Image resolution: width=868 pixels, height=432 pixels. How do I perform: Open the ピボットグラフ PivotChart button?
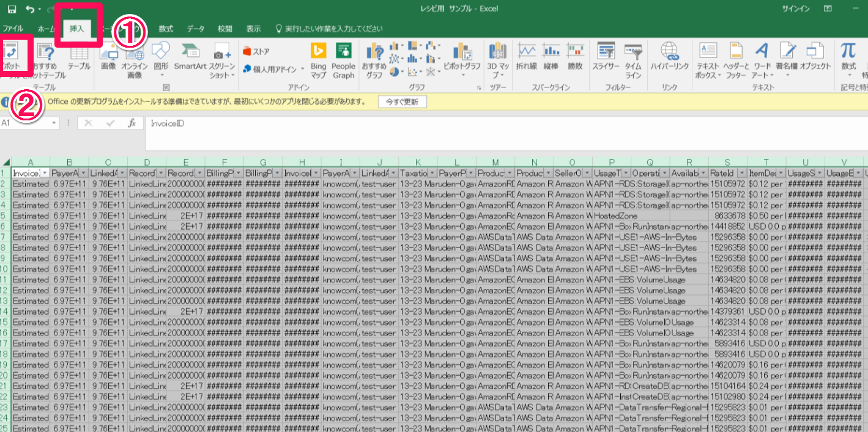point(462,59)
